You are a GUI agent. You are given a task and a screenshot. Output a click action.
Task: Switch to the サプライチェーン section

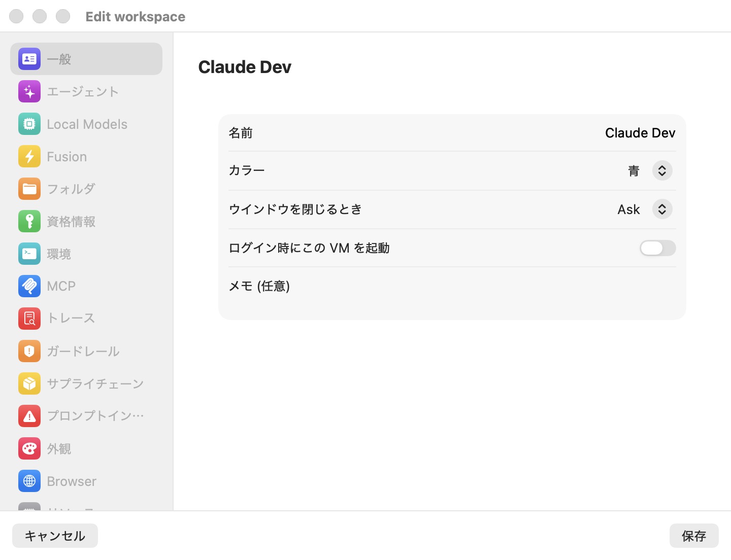point(86,383)
